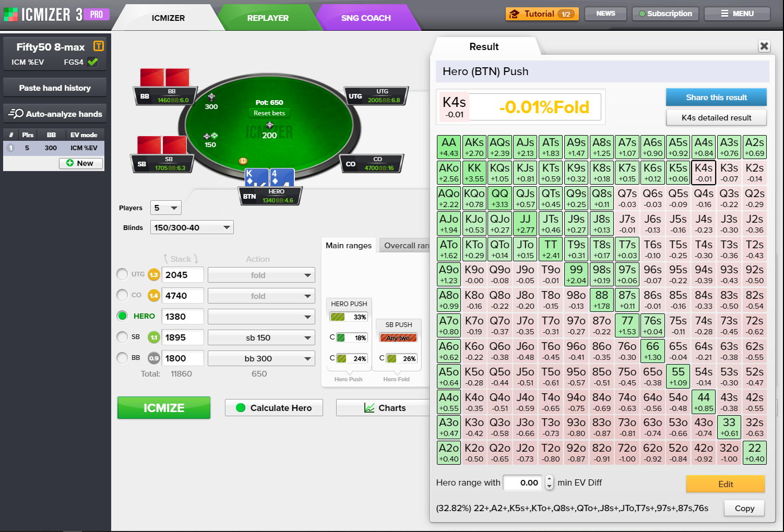The image size is (784, 532).
Task: Click the UTG orange 1.3 badge
Action: tap(153, 275)
